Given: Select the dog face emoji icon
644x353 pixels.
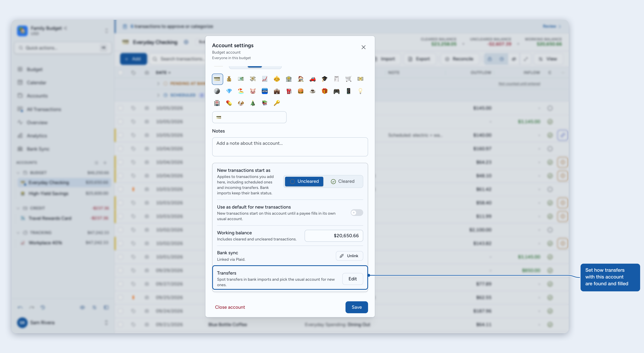Looking at the screenshot, I should [x=241, y=103].
